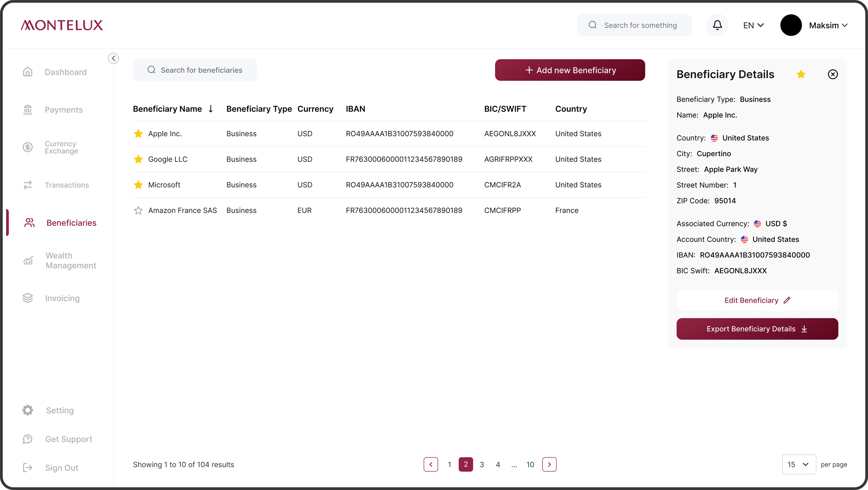Open the per page count dropdown
Screen dimensions: 868x490
799,464
